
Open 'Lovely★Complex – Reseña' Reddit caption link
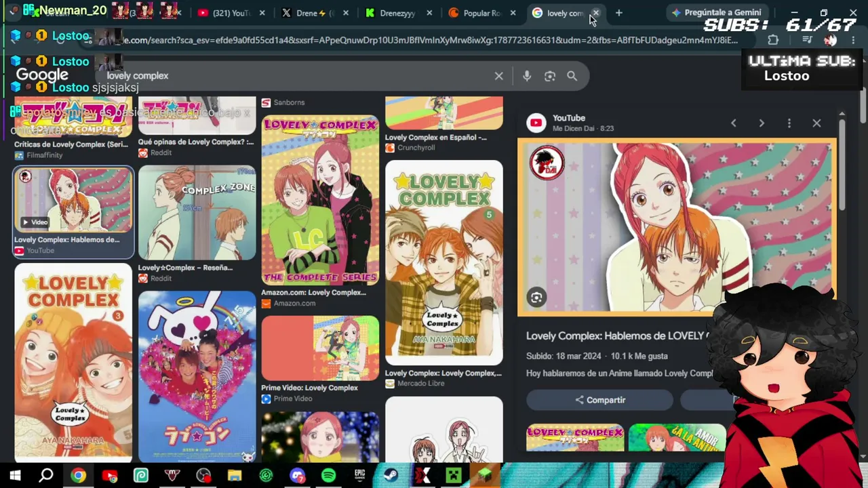pyautogui.click(x=185, y=268)
